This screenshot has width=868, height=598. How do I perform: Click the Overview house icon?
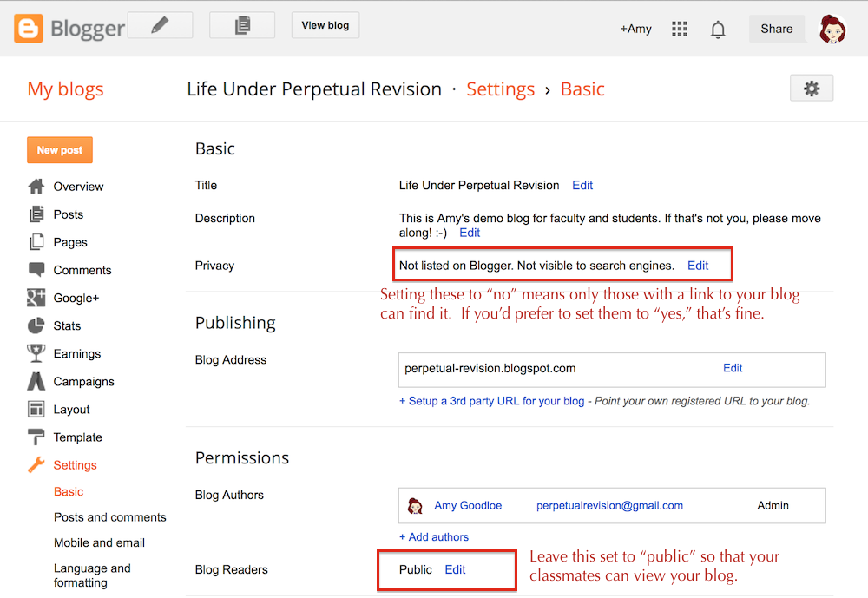[36, 187]
